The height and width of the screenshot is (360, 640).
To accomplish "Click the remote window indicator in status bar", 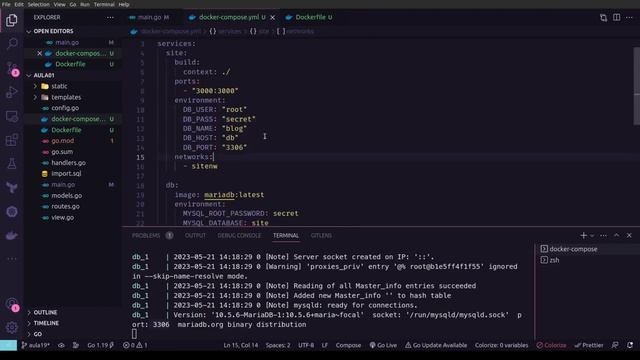I will [x=8, y=345].
